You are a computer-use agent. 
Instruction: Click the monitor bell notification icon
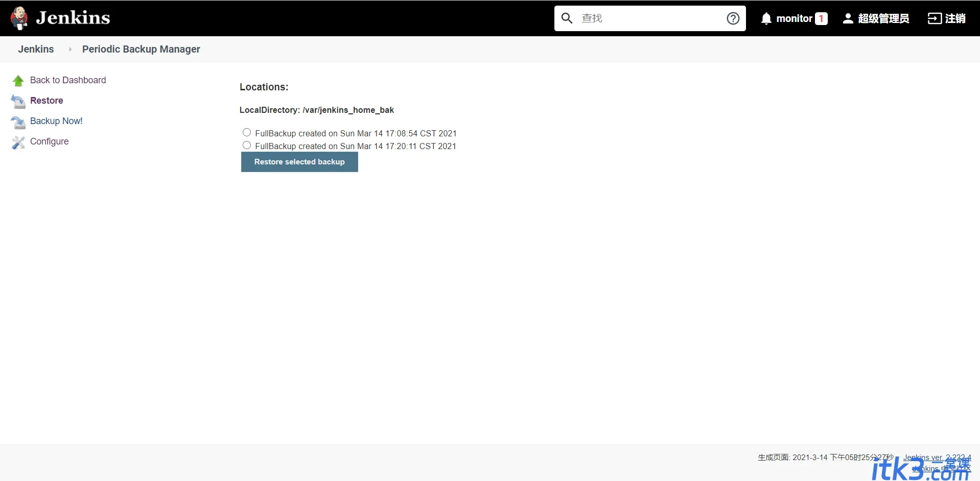click(x=766, y=19)
